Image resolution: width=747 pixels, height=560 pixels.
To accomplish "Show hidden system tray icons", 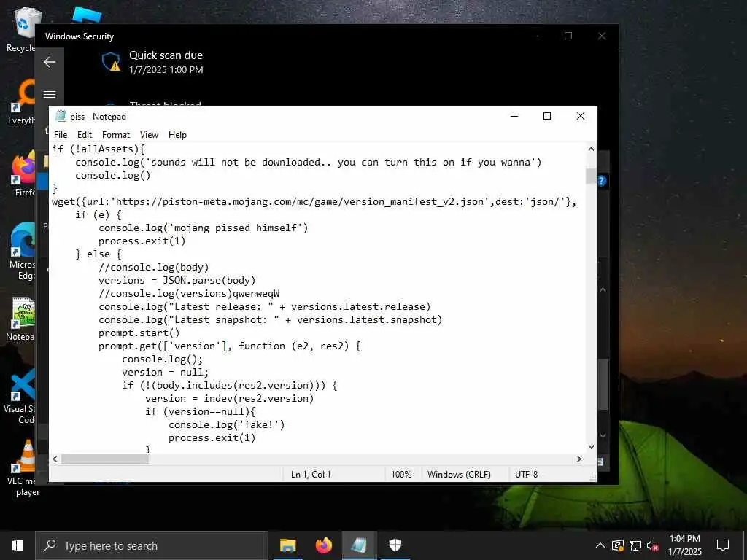I will [x=600, y=545].
